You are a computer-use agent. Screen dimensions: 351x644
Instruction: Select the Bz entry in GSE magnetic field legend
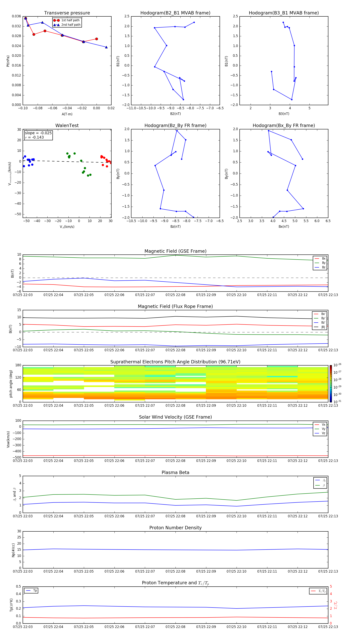[320, 267]
